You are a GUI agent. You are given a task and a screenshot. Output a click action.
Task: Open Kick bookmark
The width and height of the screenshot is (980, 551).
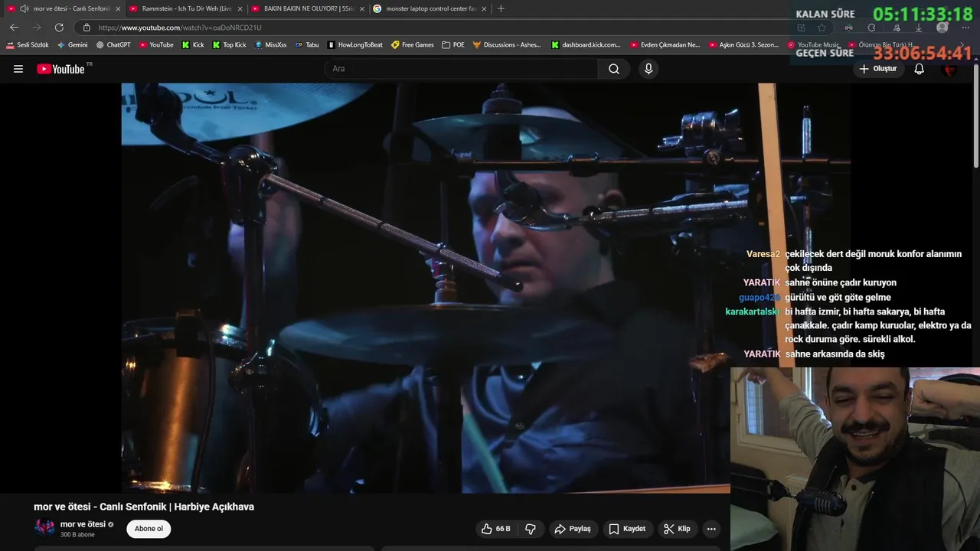click(x=193, y=45)
